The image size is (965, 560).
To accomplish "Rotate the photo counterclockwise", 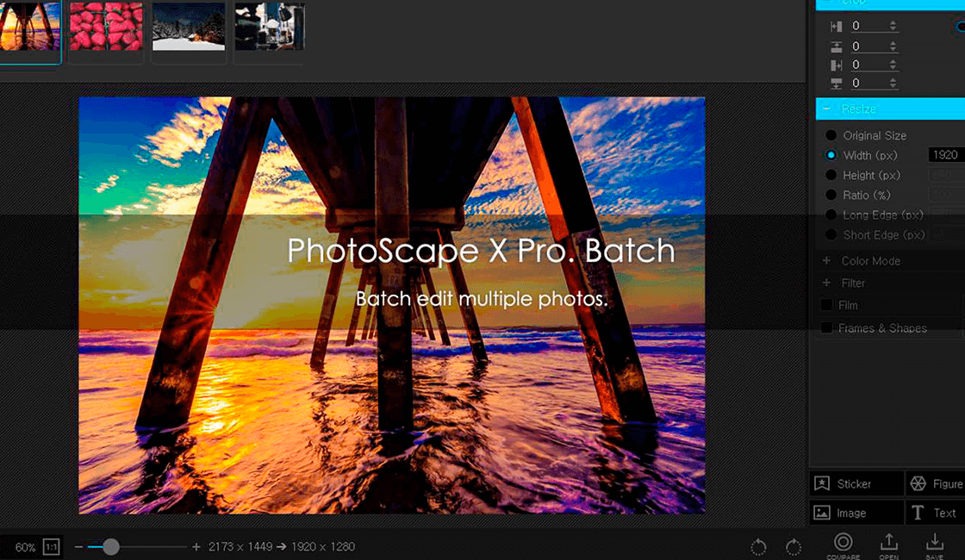I will (758, 546).
